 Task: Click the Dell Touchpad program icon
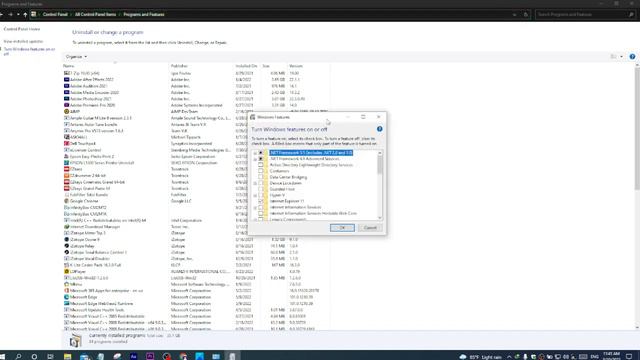pyautogui.click(x=67, y=144)
